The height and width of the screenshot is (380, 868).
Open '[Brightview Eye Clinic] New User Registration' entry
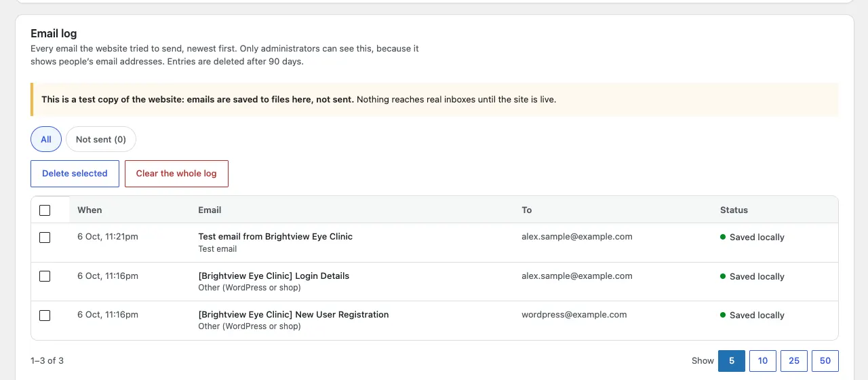(294, 315)
